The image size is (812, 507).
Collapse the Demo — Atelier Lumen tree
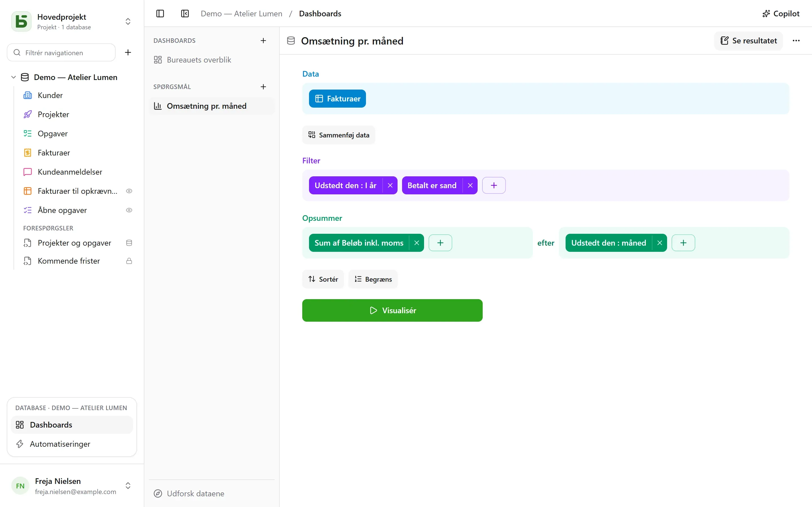[x=14, y=77]
